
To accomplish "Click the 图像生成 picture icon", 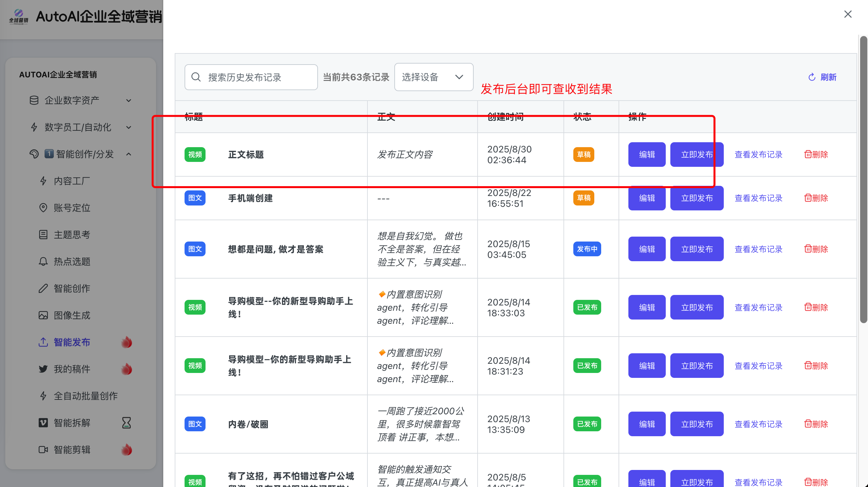I will (x=43, y=315).
